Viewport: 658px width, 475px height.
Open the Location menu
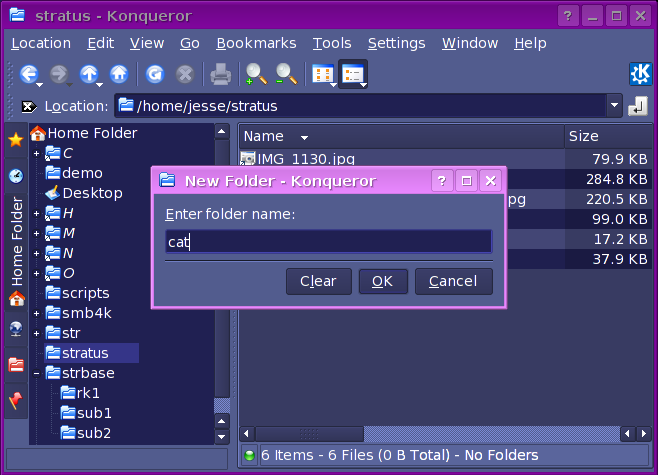[x=41, y=43]
